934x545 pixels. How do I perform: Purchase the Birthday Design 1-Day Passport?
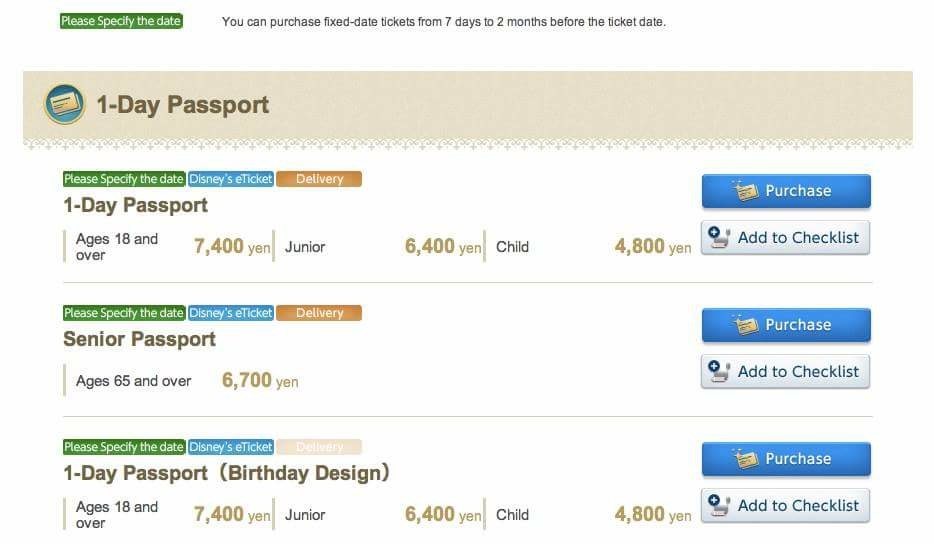[786, 459]
